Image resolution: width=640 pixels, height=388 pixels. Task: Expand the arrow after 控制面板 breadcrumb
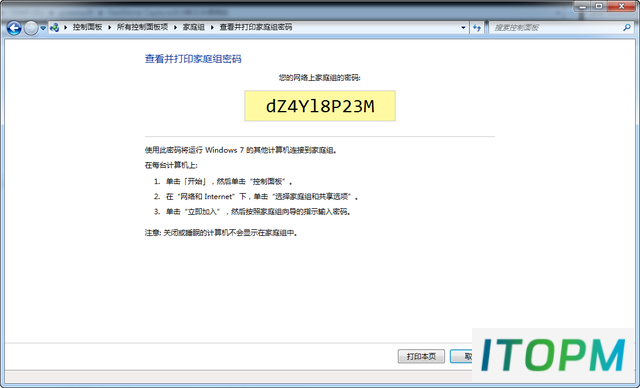point(109,27)
